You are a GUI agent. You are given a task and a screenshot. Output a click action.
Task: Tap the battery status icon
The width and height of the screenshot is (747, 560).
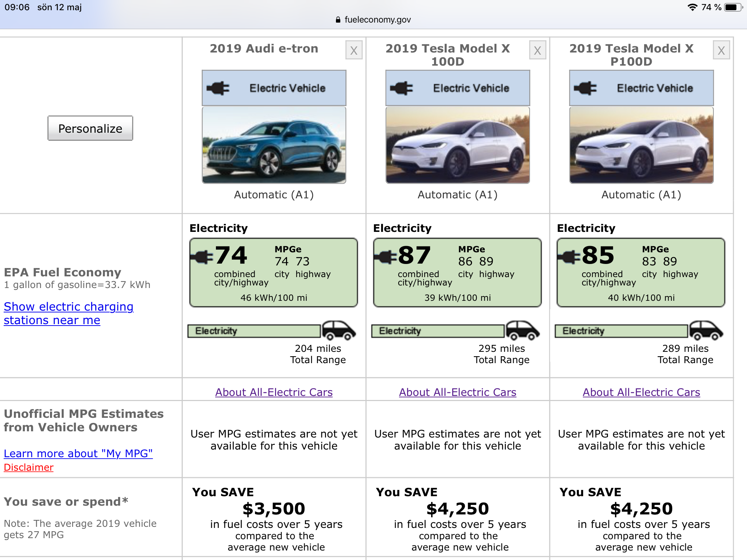coord(733,7)
